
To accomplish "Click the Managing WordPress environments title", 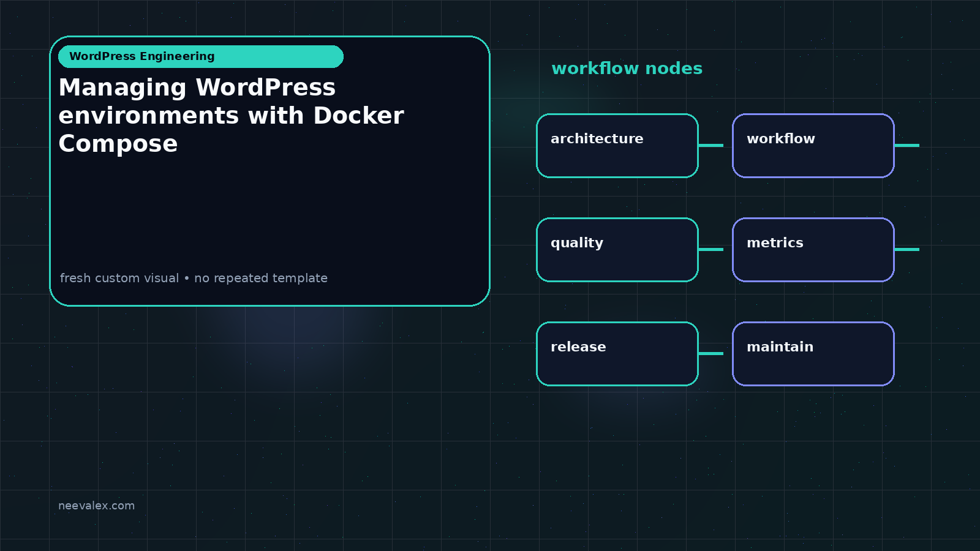I will (x=231, y=116).
